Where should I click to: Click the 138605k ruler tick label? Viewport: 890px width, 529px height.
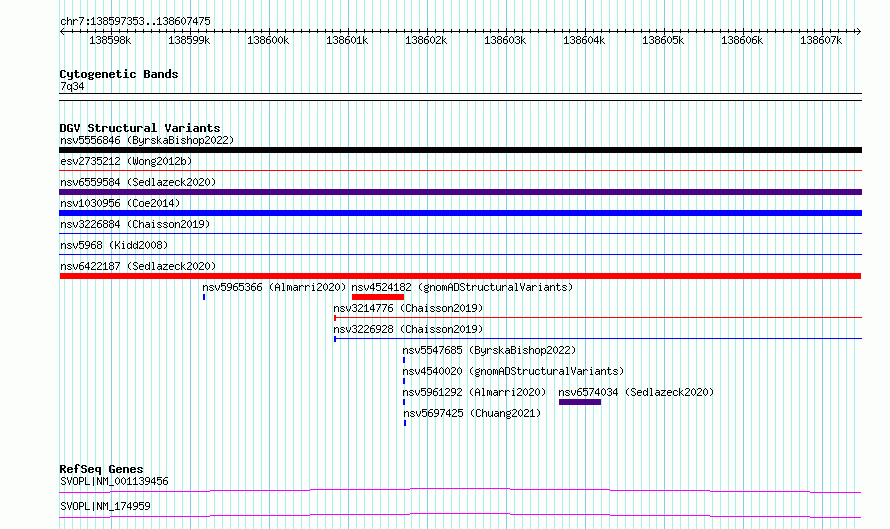tap(663, 40)
